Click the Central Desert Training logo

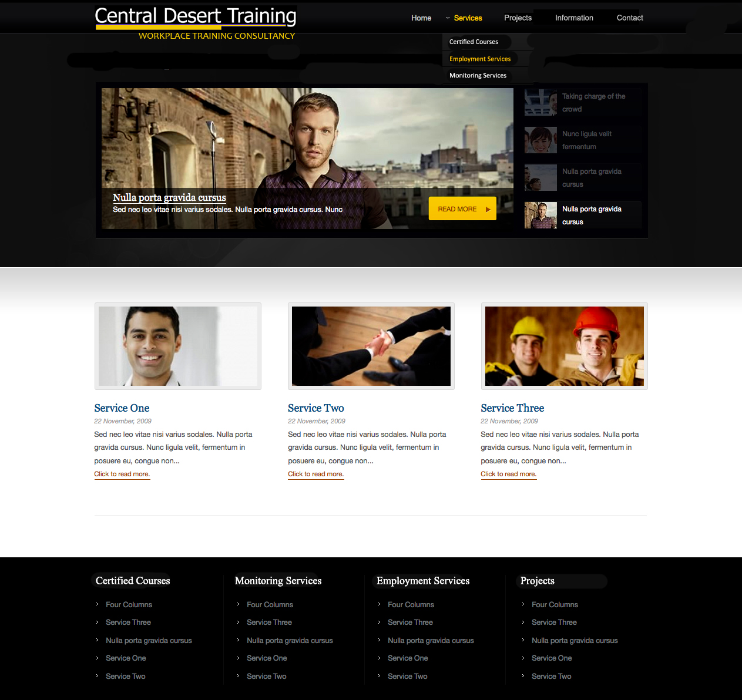pos(196,17)
